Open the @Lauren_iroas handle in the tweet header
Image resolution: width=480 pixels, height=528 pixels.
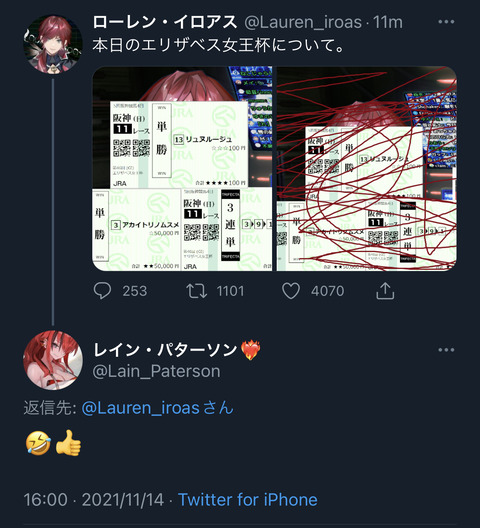pos(303,23)
